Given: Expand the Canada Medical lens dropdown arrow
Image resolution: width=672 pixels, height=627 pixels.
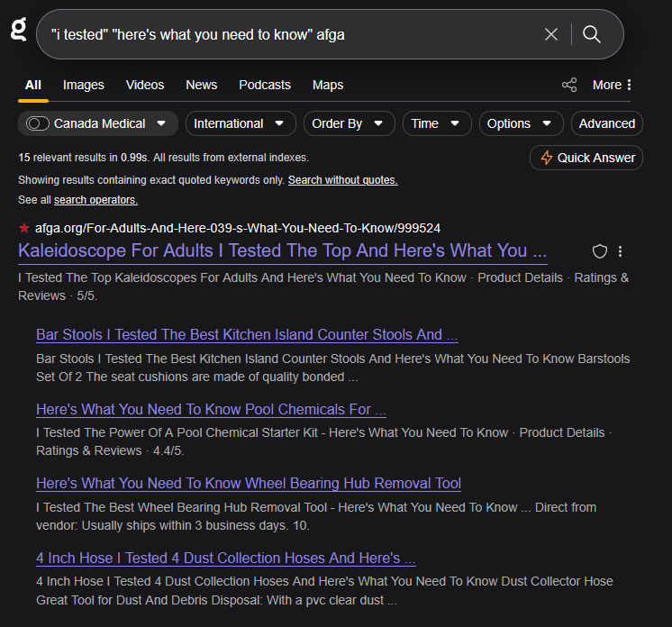Looking at the screenshot, I should click(161, 123).
